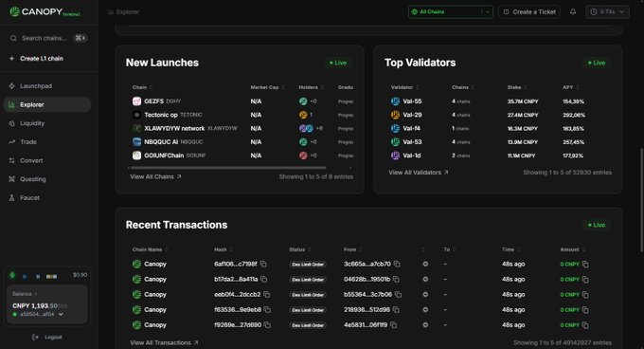
Task: Click the Canopy icon in first transaction row
Action: pos(136,264)
